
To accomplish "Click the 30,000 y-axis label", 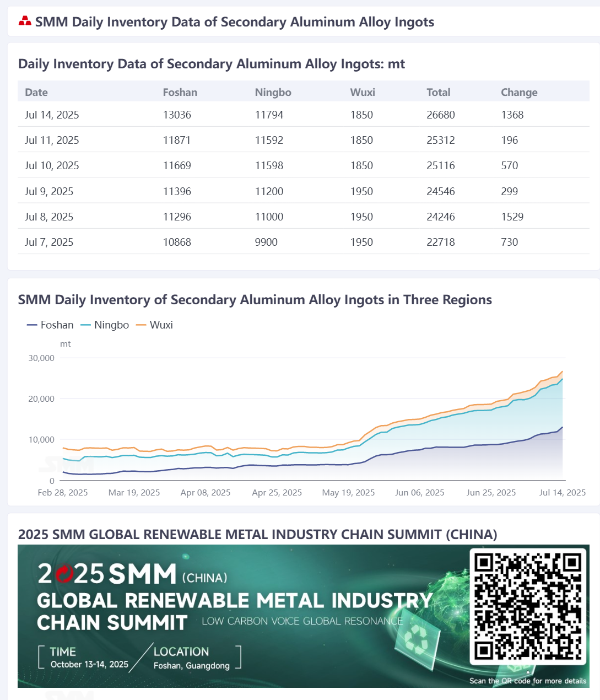I will [41, 358].
